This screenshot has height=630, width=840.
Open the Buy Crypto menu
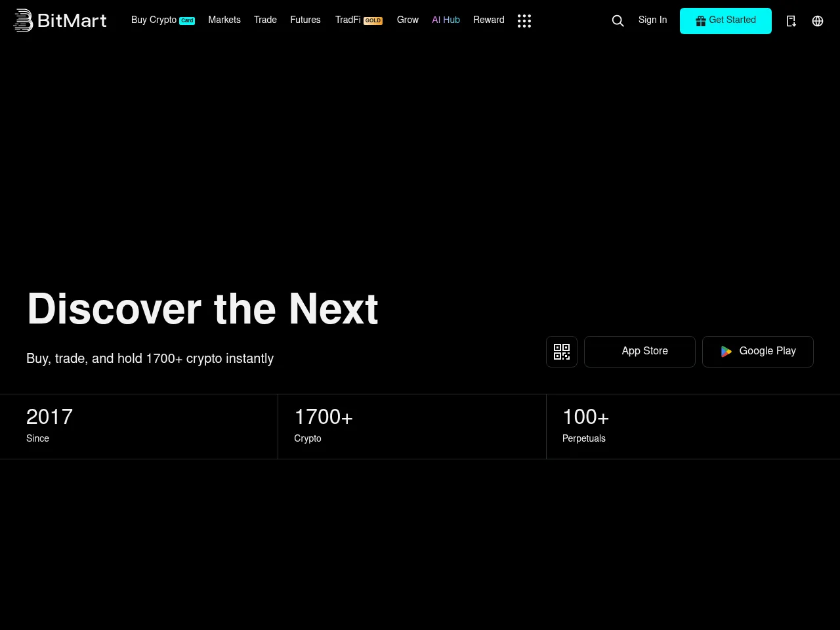point(154,20)
